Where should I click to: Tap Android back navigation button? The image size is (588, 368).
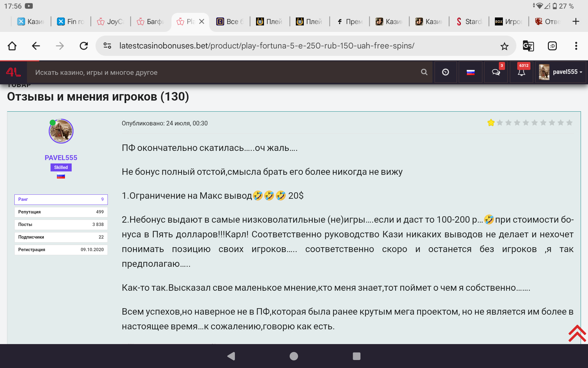pos(232,356)
